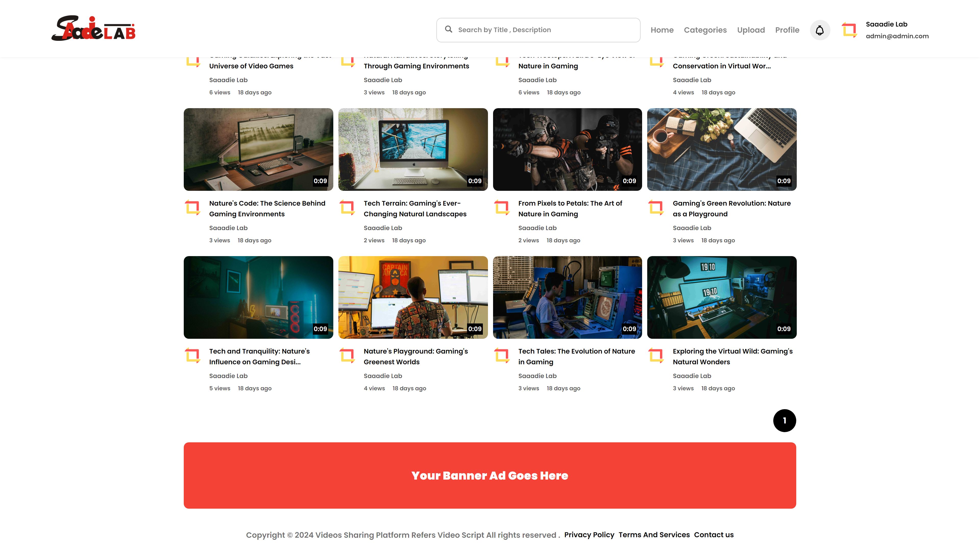Click the SaadeLab logo
This screenshot has width=980, height=551.
coord(94,29)
